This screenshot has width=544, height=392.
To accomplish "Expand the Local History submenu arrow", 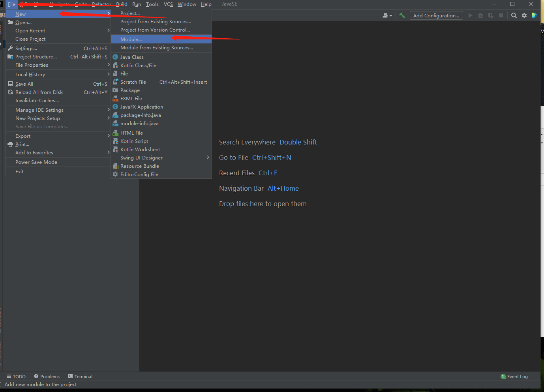I will point(108,74).
